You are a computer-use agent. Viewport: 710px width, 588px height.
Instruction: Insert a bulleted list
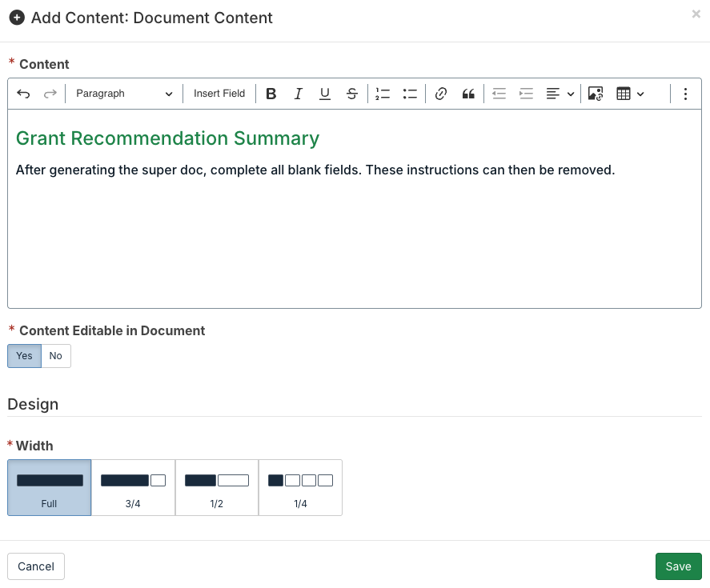[x=410, y=94]
